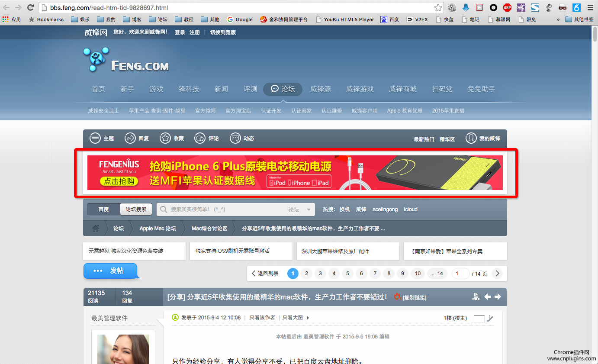Open the 最新热门 link
598x364 pixels.
click(x=424, y=139)
